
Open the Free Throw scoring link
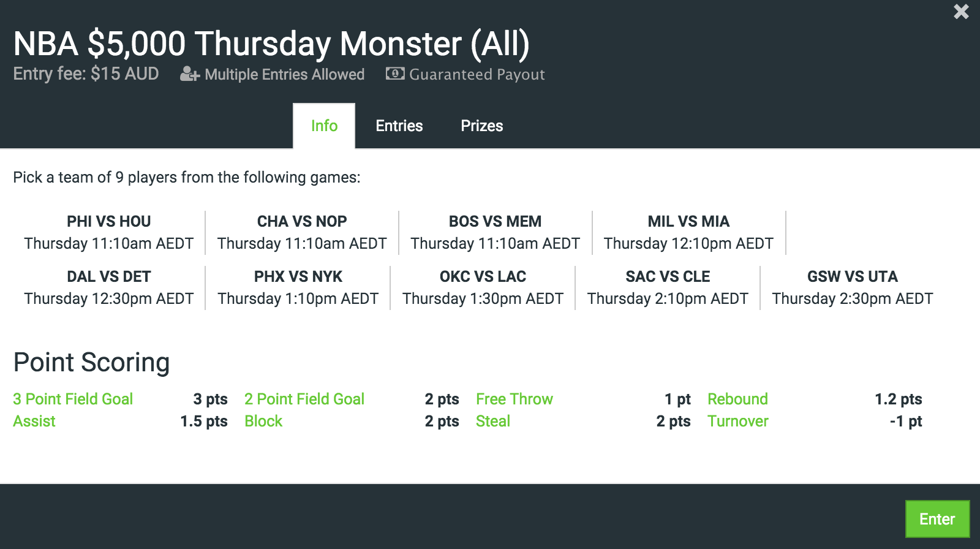pos(514,399)
